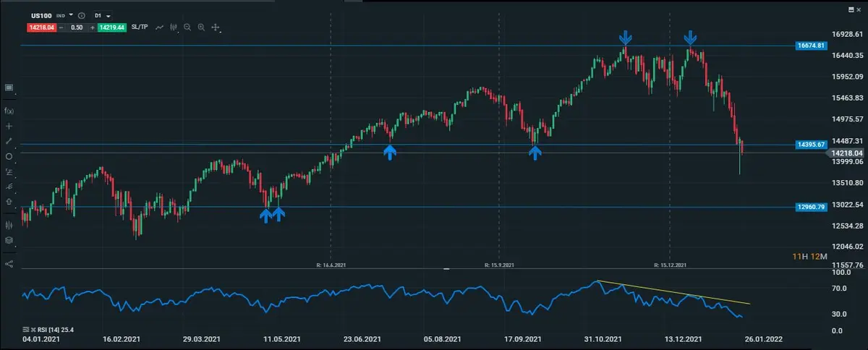Open the layers icon in sidebar
Viewport: 868px width, 350px height.
point(9,240)
